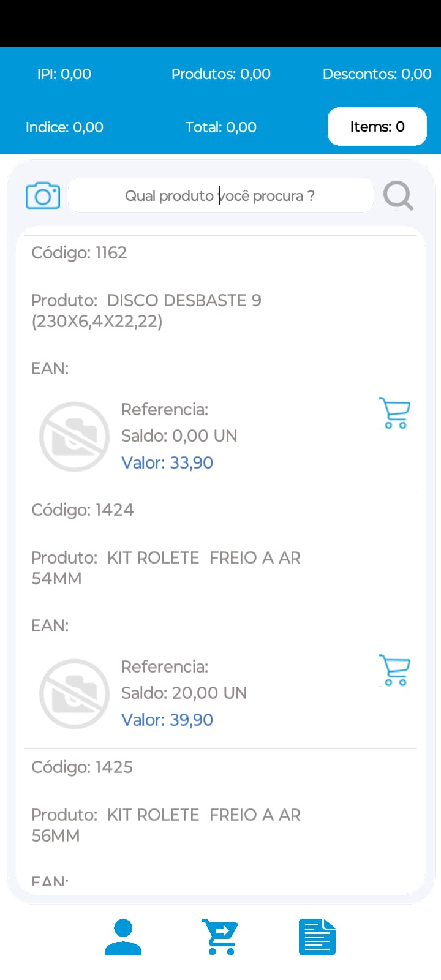Screen dimensions: 441x980
Task: Tap the Items: 0 button
Action: pos(377,127)
